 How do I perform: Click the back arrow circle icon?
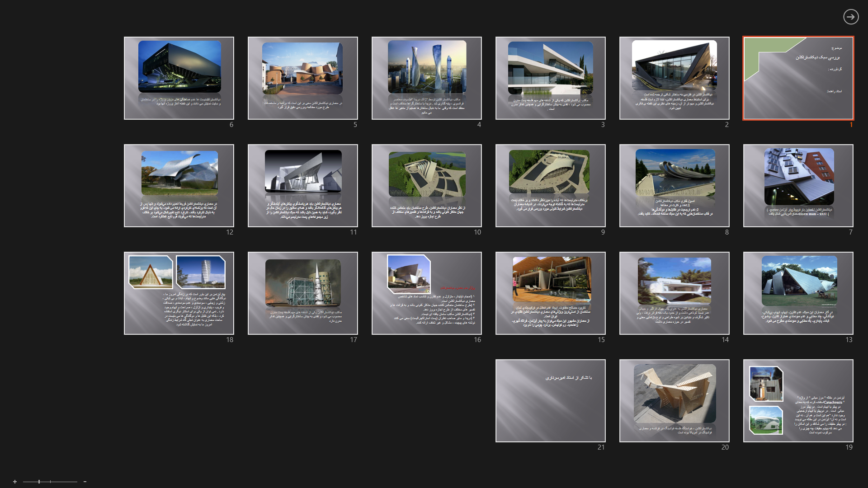(x=851, y=17)
